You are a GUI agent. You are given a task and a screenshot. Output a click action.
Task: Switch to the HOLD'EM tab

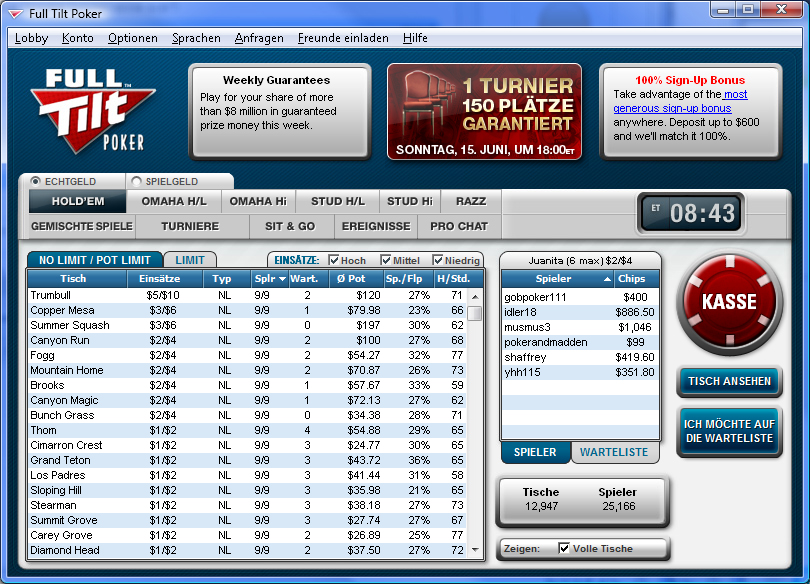pos(77,201)
